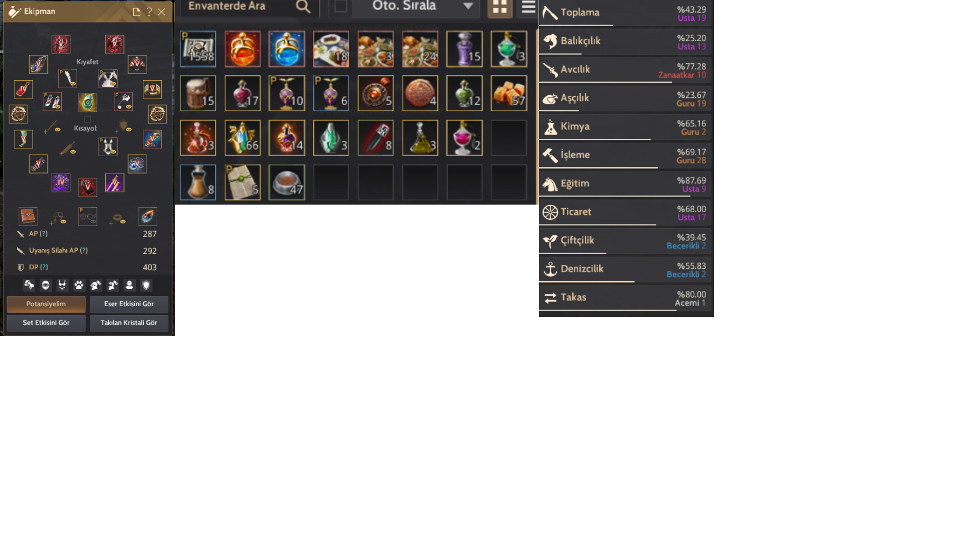Toggle the checkbox beside Oto. Sırala

(340, 7)
